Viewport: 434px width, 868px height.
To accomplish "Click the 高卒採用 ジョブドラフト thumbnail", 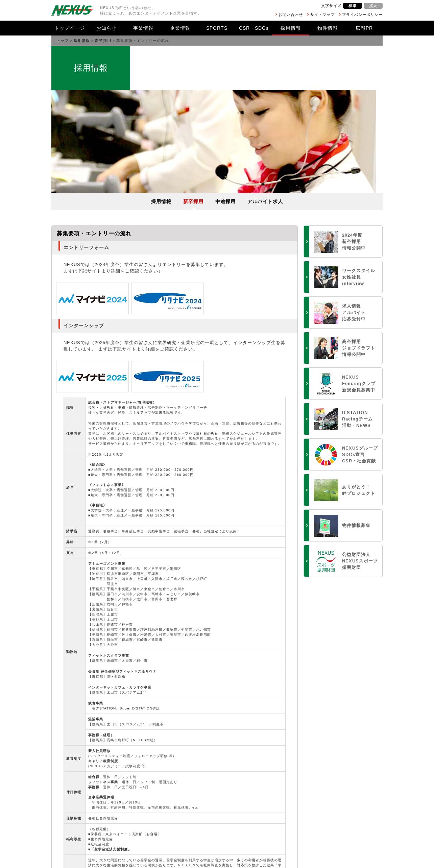I will (x=326, y=348).
